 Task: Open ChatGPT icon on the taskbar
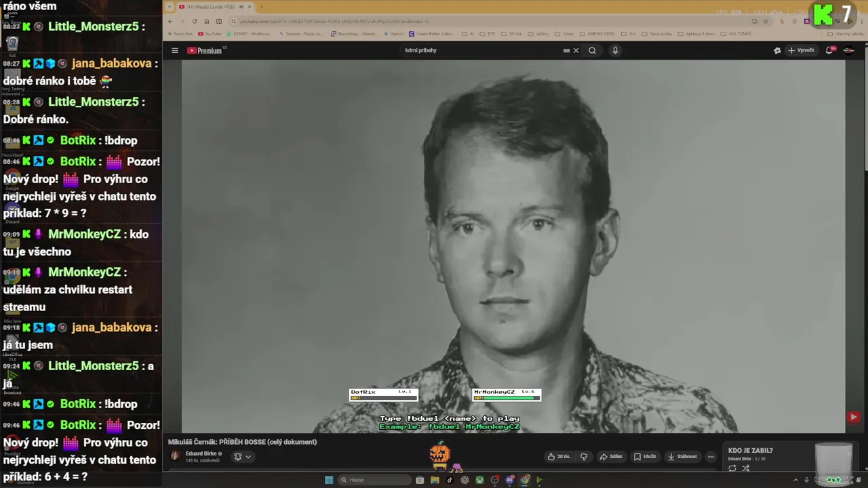pyautogui.click(x=465, y=480)
